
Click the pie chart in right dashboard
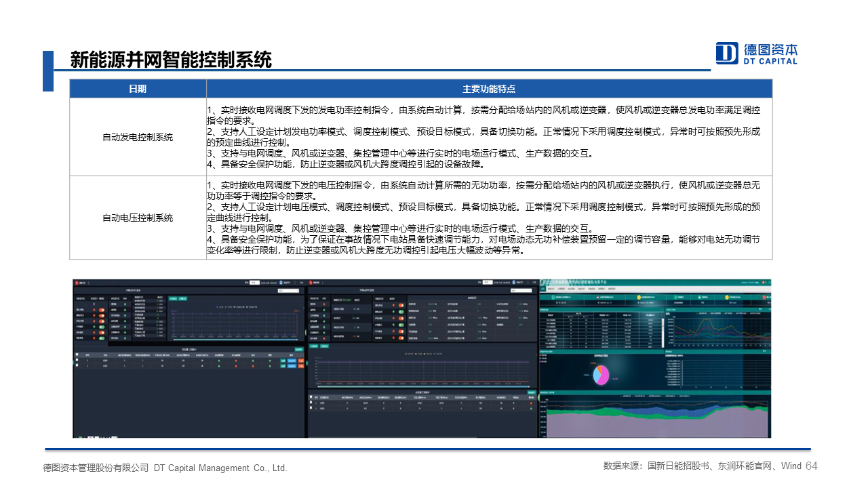point(601,374)
